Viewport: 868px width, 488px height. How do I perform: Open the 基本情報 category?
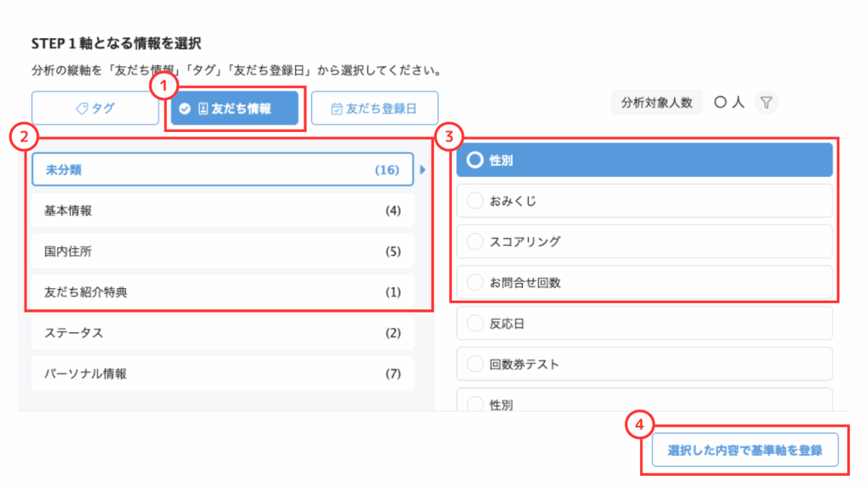[222, 210]
